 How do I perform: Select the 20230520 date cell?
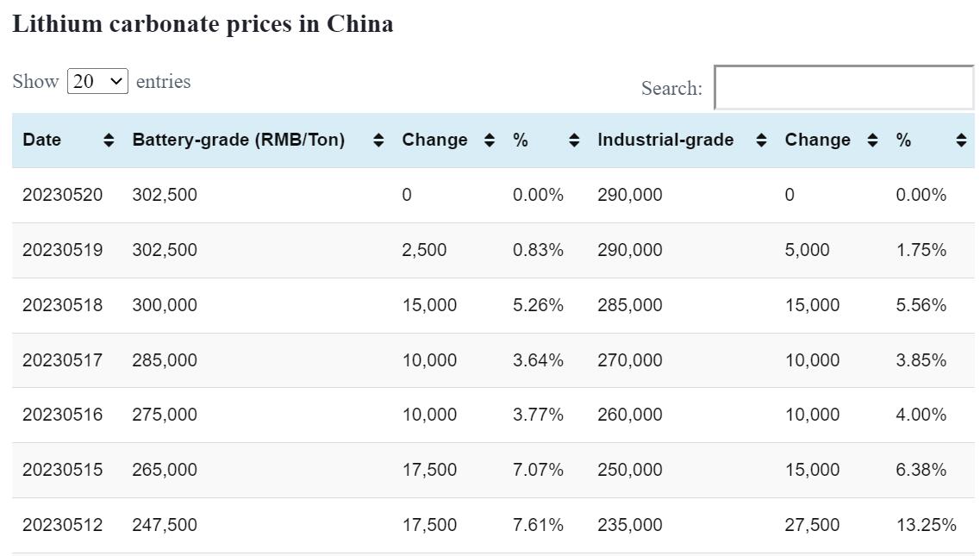click(62, 195)
